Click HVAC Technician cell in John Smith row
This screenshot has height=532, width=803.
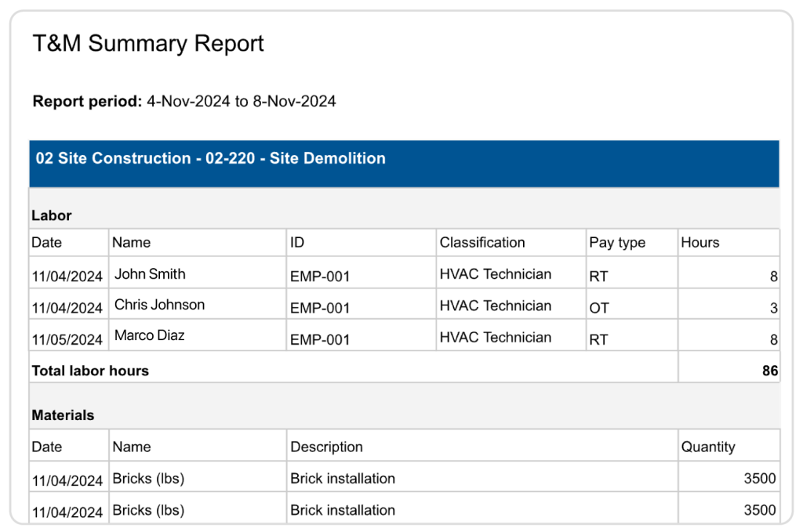tap(496, 274)
